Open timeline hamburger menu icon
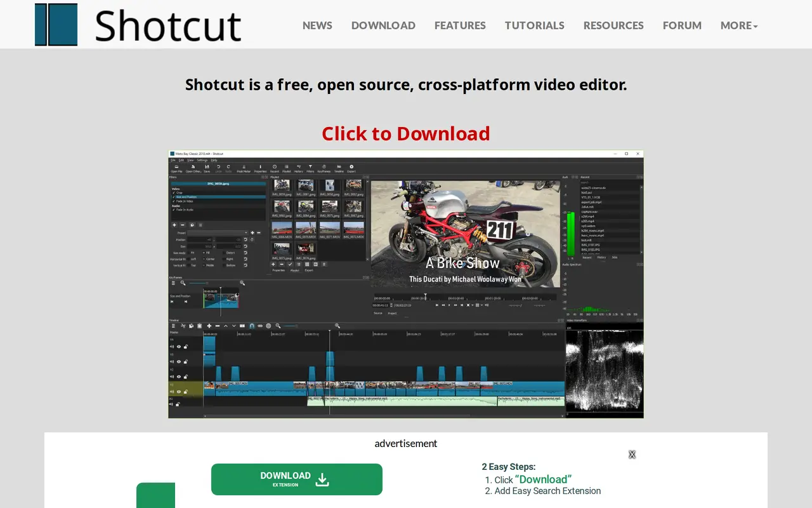812x508 pixels. pyautogui.click(x=173, y=326)
